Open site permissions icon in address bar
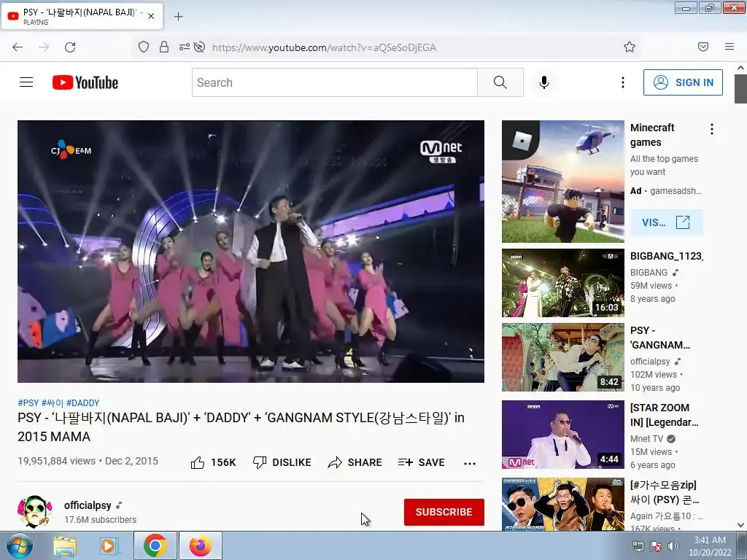This screenshot has width=747, height=560. pyautogui.click(x=184, y=47)
